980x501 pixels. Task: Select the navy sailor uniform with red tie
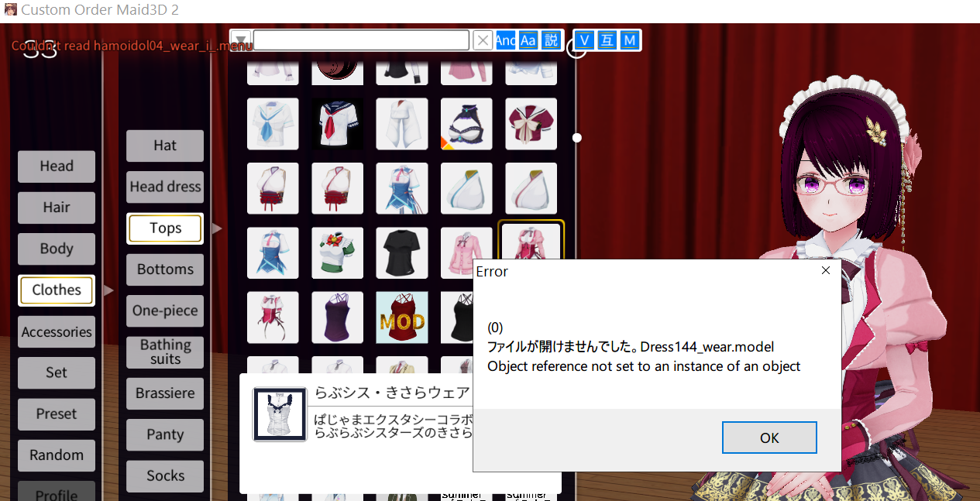click(x=337, y=124)
